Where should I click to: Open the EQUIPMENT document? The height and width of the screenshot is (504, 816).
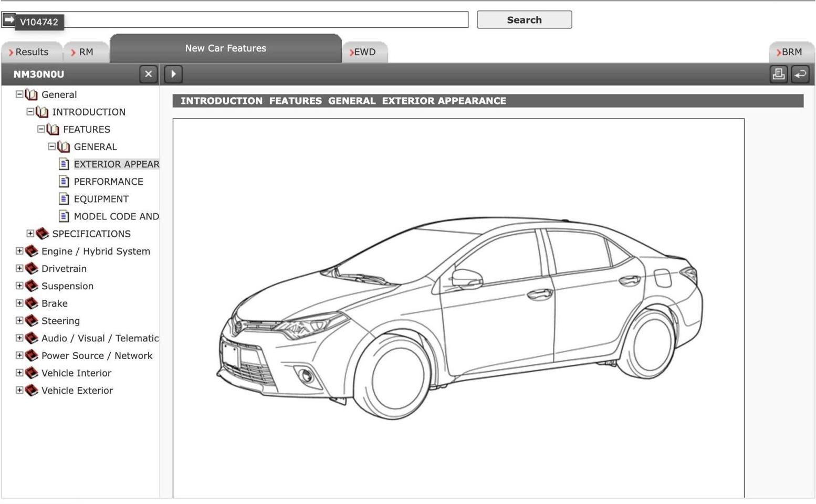pos(101,199)
